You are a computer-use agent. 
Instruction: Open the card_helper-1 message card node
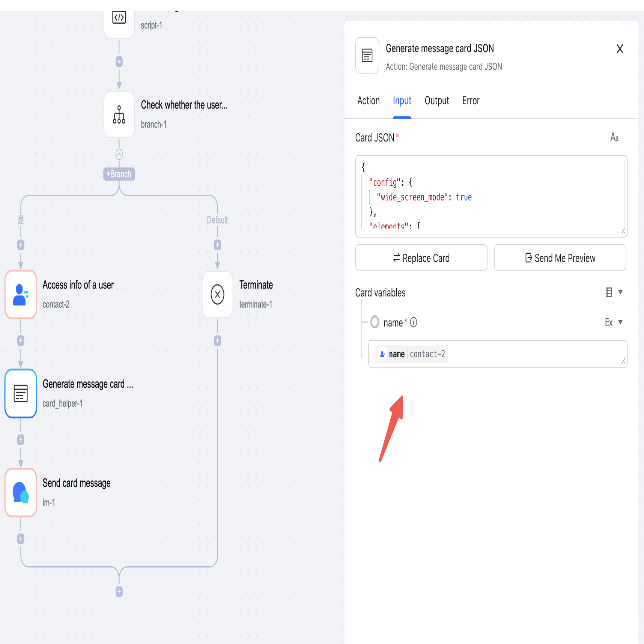pyautogui.click(x=21, y=393)
